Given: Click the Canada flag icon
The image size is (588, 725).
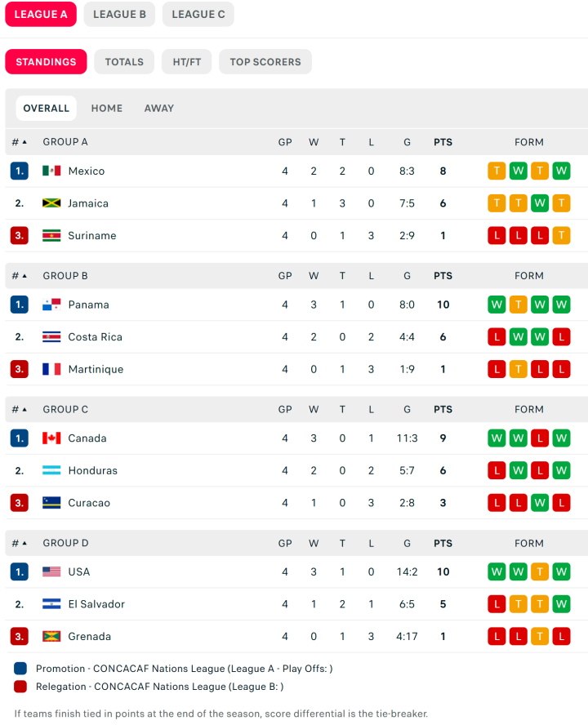Looking at the screenshot, I should [x=51, y=438].
